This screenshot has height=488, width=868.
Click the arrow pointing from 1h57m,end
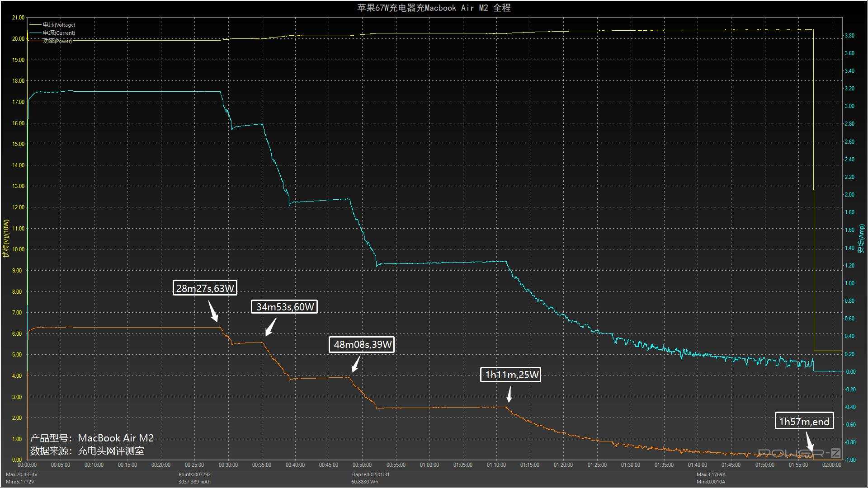coord(809,442)
